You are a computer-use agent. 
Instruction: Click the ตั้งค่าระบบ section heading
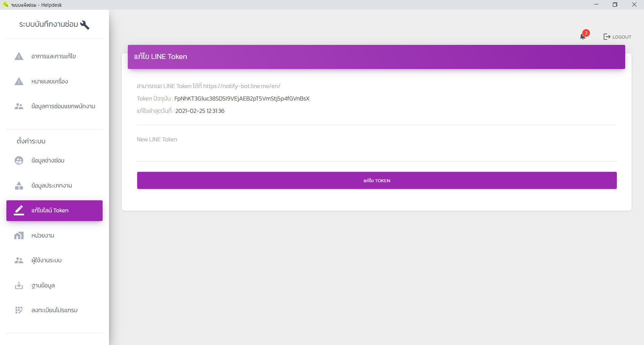pos(31,141)
